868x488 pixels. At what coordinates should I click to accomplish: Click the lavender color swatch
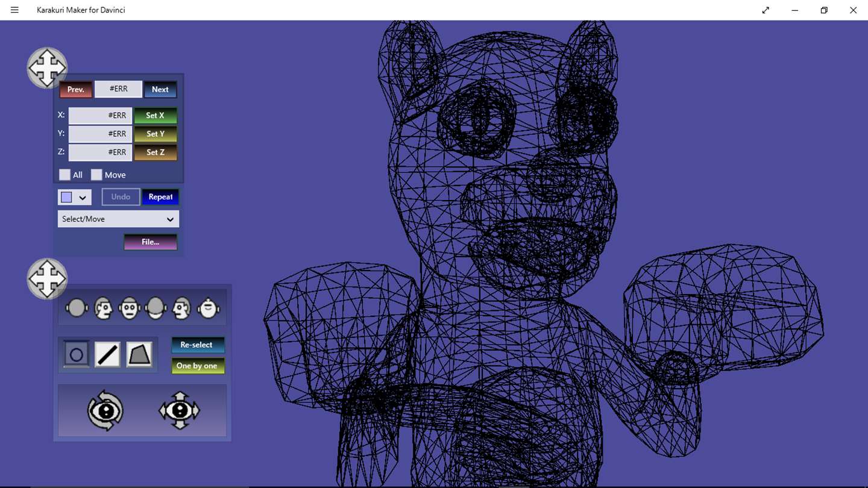[x=66, y=197]
